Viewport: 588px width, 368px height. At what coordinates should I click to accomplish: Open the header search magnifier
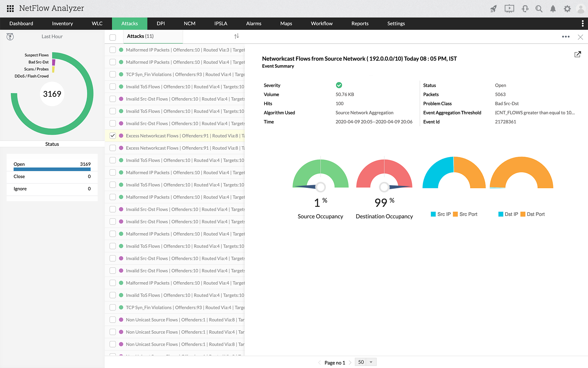[539, 9]
